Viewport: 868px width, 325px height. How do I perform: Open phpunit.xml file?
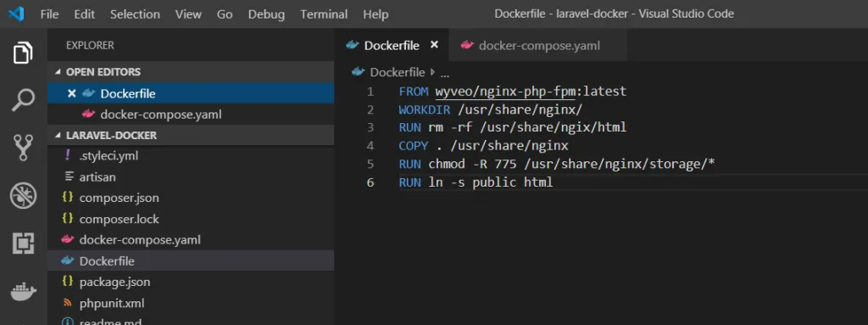click(x=191, y=303)
